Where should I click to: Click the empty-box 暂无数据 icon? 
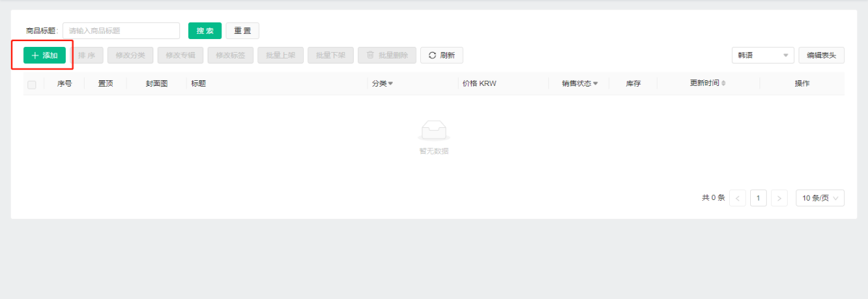point(434,130)
